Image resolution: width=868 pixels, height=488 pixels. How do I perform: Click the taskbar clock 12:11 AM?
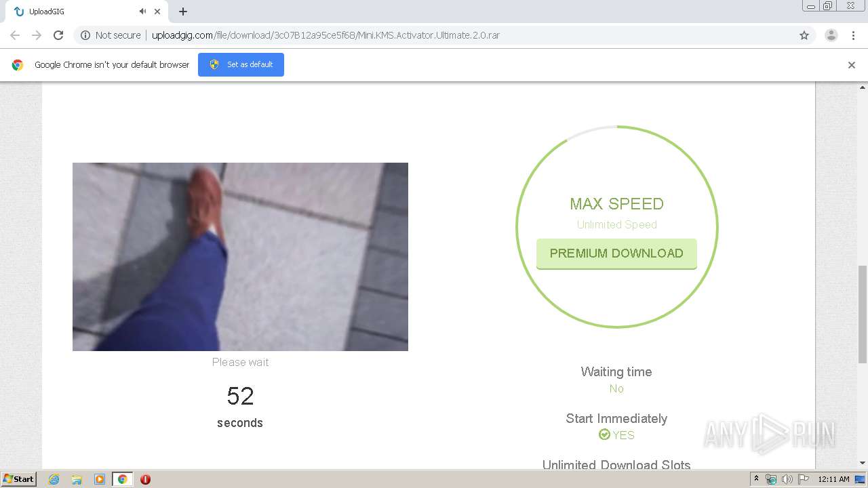coord(833,479)
